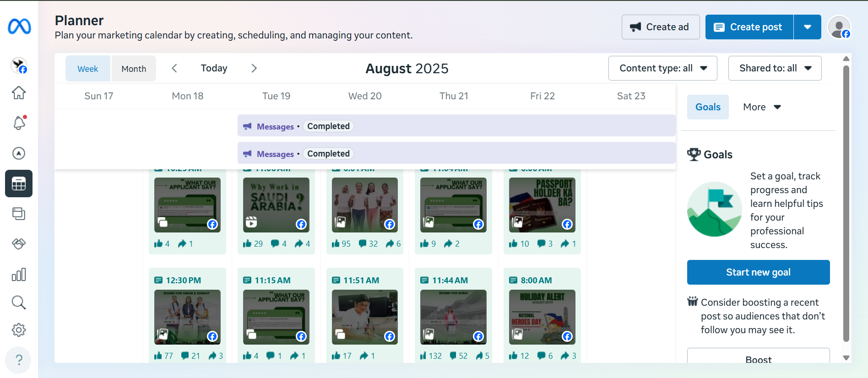868x378 pixels.
Task: Click the Thu 21 day header
Action: pos(454,96)
